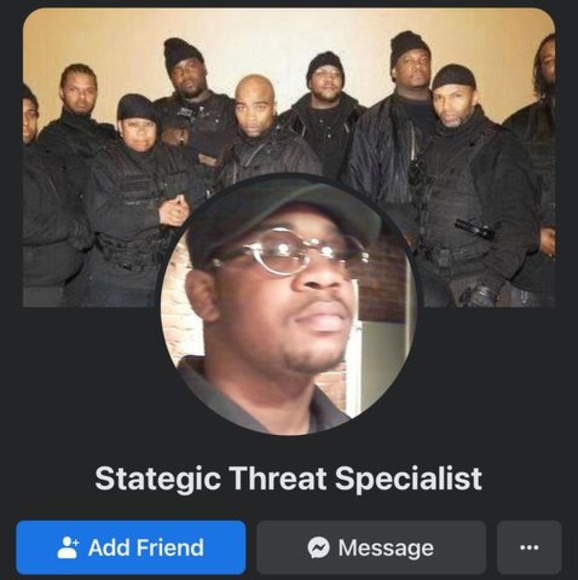Open the Message button
The width and height of the screenshot is (578, 580).
click(371, 547)
